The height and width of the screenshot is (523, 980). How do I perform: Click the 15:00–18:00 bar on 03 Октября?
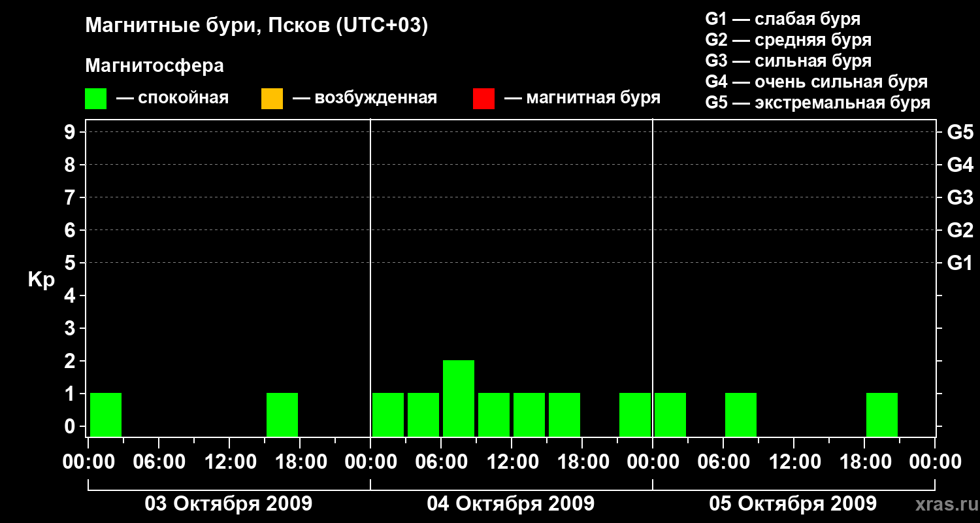[x=282, y=414]
